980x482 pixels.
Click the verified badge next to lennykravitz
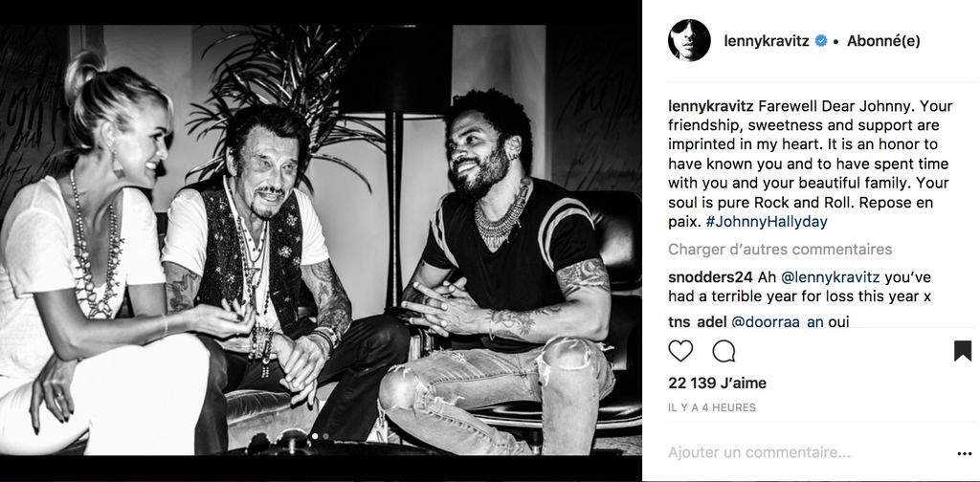click(821, 41)
